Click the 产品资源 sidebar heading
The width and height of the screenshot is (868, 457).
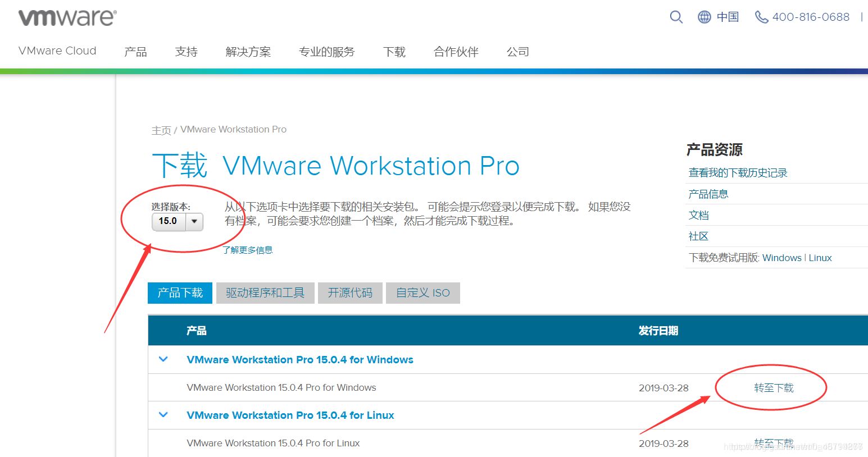[714, 149]
